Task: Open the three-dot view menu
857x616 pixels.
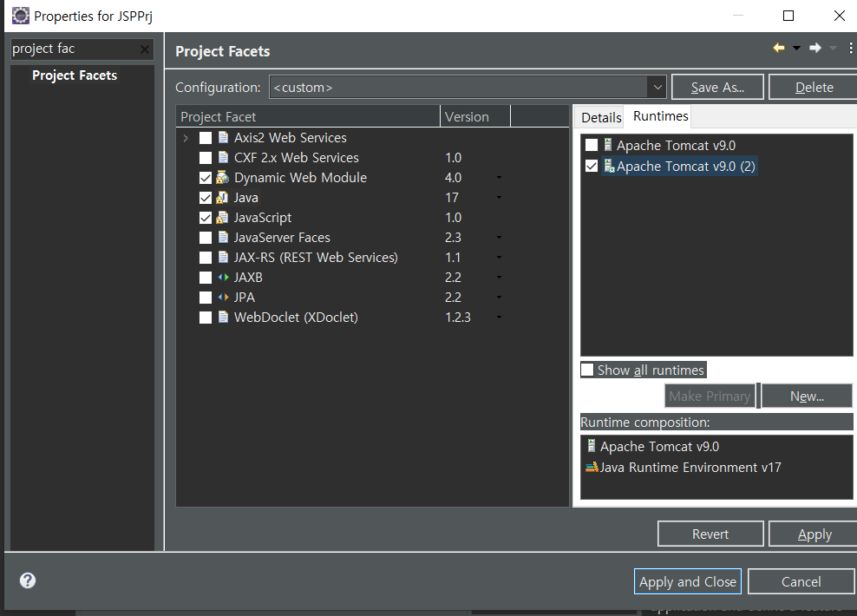Action: click(850, 48)
